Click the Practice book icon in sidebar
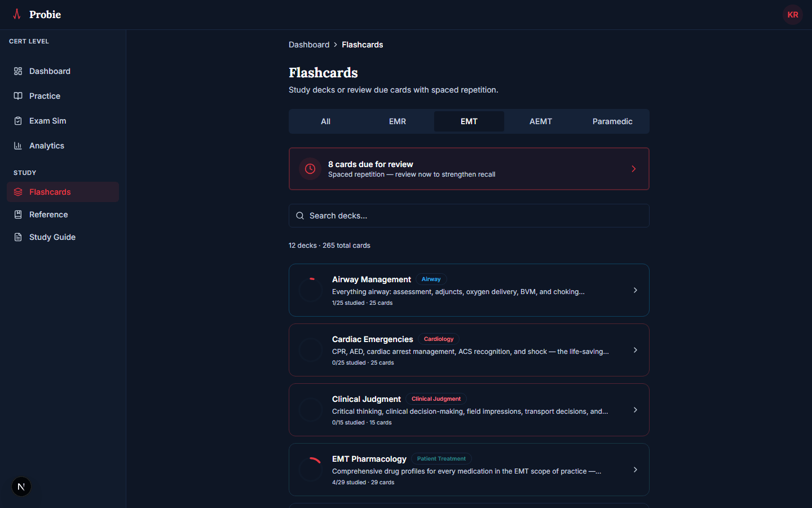The image size is (812, 508). click(x=18, y=96)
